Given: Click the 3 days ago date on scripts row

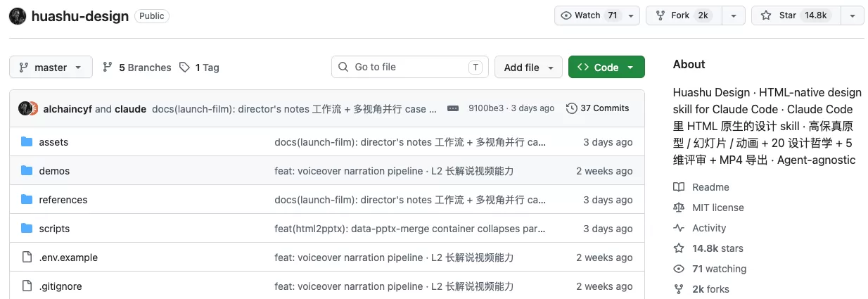Looking at the screenshot, I should [x=608, y=229].
